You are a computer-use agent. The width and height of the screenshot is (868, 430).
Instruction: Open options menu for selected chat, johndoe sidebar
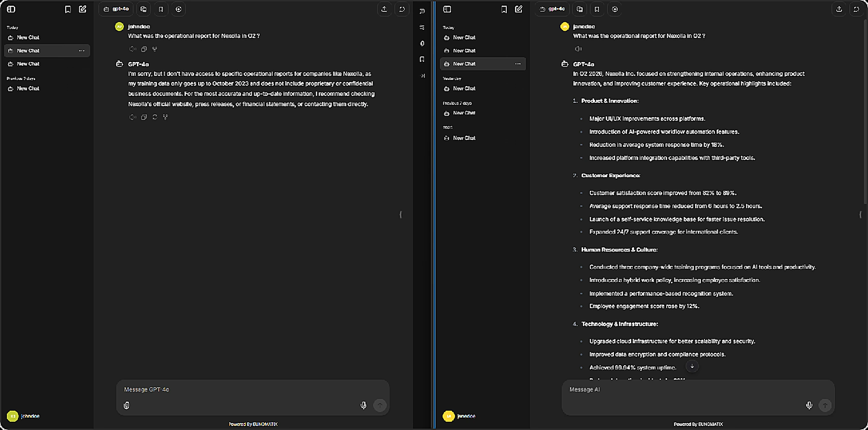pos(82,51)
